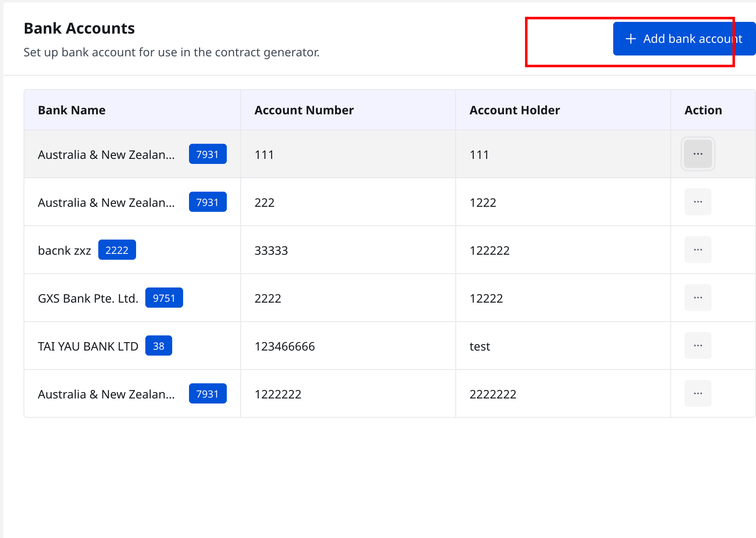
Task: Click the 2222 badge beside bacnk zxz
Action: pyautogui.click(x=117, y=250)
